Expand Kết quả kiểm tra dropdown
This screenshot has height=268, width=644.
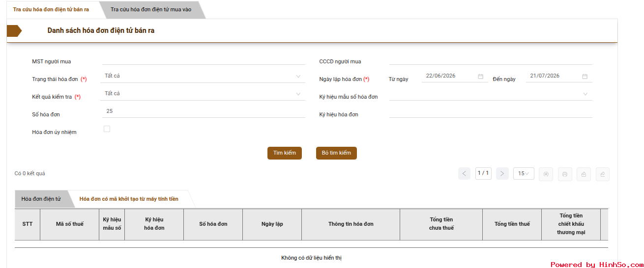tap(203, 94)
